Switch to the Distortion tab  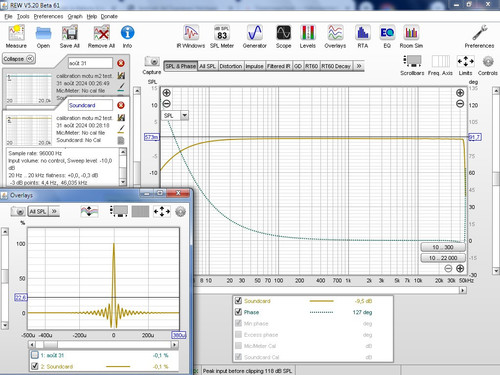point(231,66)
